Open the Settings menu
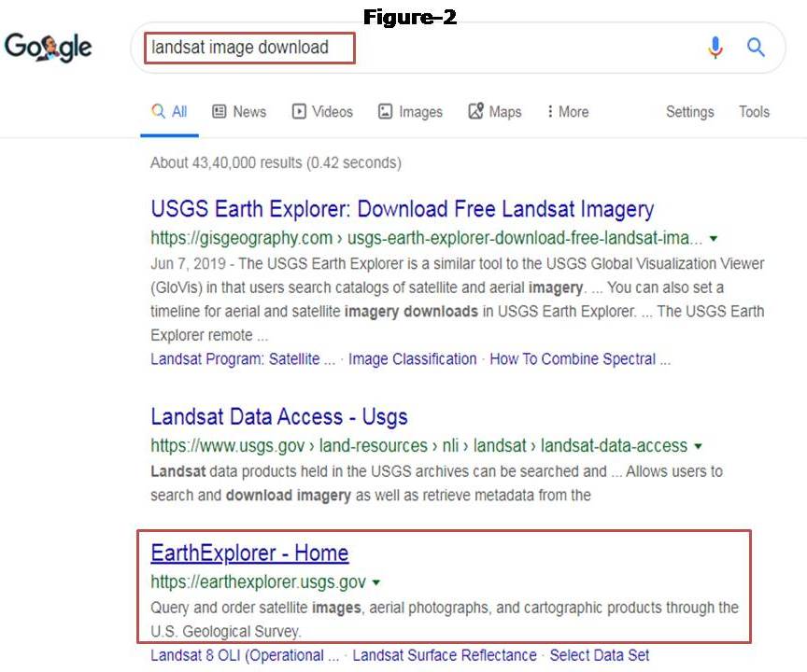This screenshot has width=807, height=672. [x=689, y=112]
